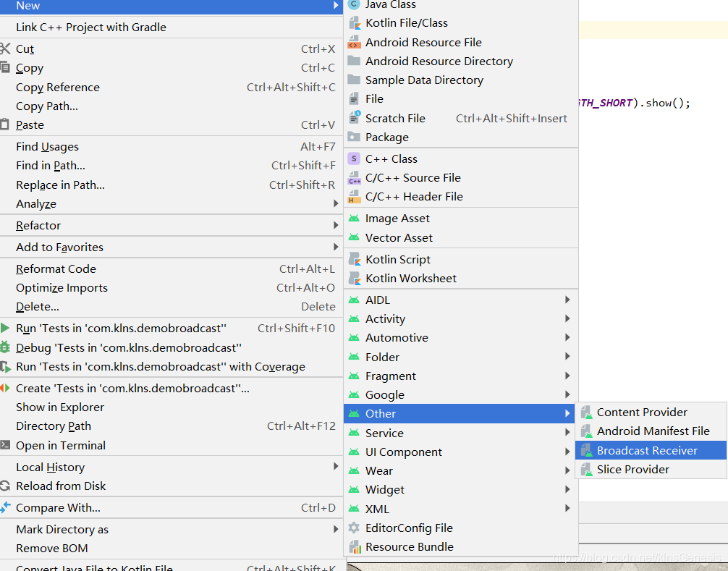Image resolution: width=728 pixels, height=571 pixels.
Task: Choose Remove BOM entry
Action: 172,549
